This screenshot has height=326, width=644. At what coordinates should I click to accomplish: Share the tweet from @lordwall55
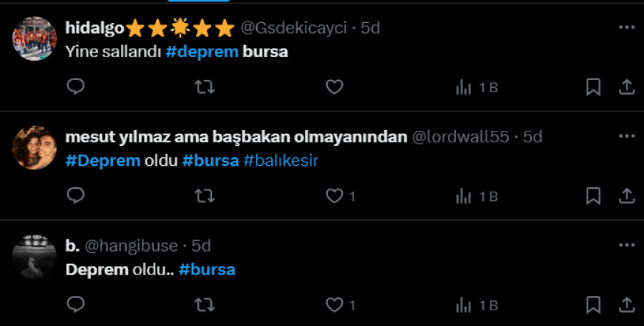(x=627, y=196)
